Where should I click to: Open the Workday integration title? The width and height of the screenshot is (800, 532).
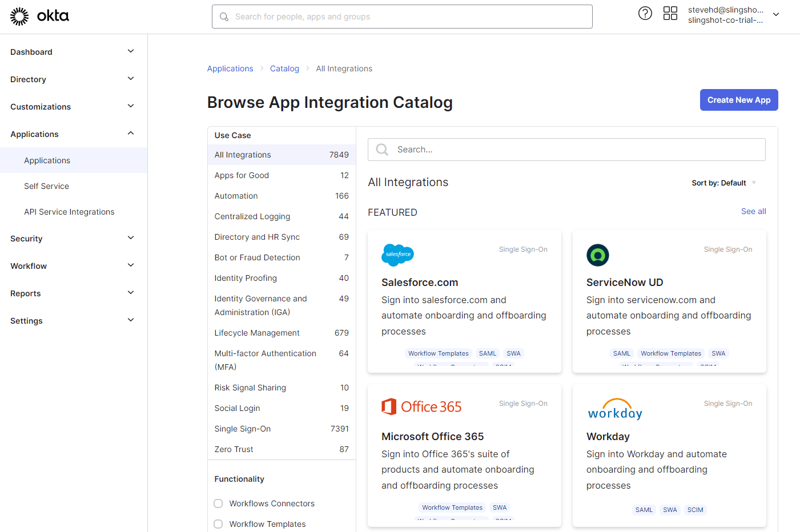[x=608, y=437]
